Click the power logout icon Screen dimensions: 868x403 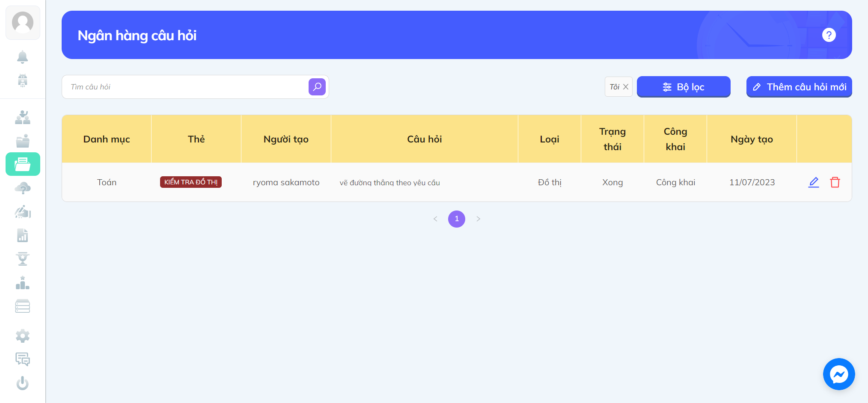click(23, 383)
